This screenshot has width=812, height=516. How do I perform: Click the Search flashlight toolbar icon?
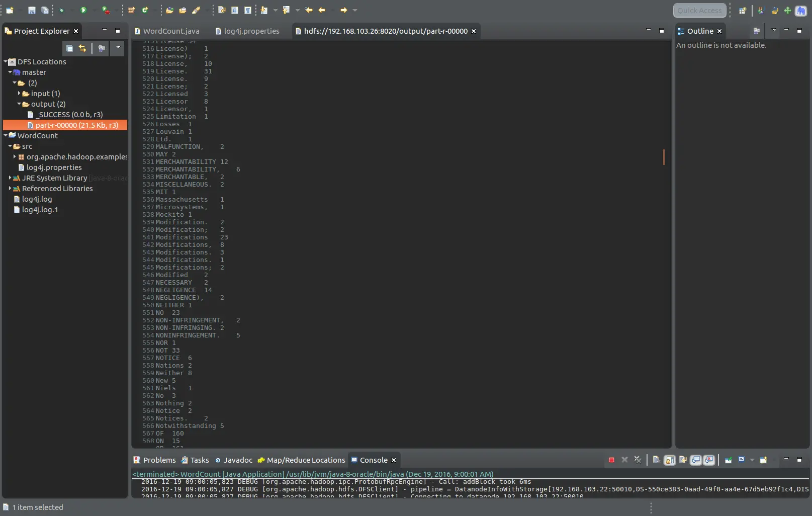click(x=196, y=10)
